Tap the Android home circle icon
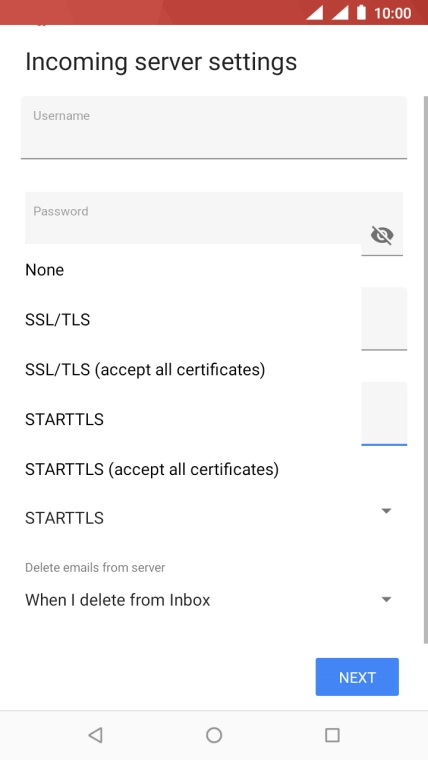 click(214, 735)
